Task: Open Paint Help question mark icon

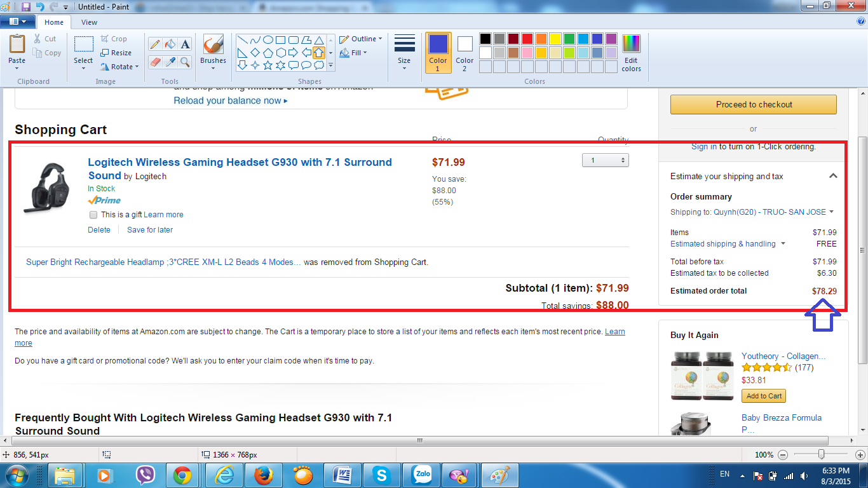Action: (861, 21)
